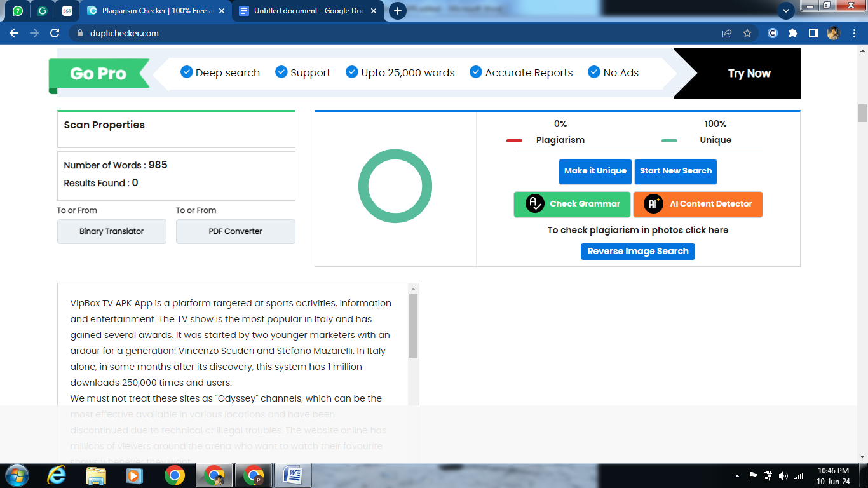Switch to the pinned WhatsApp tab
The height and width of the screenshot is (488, 868).
pos(18,11)
